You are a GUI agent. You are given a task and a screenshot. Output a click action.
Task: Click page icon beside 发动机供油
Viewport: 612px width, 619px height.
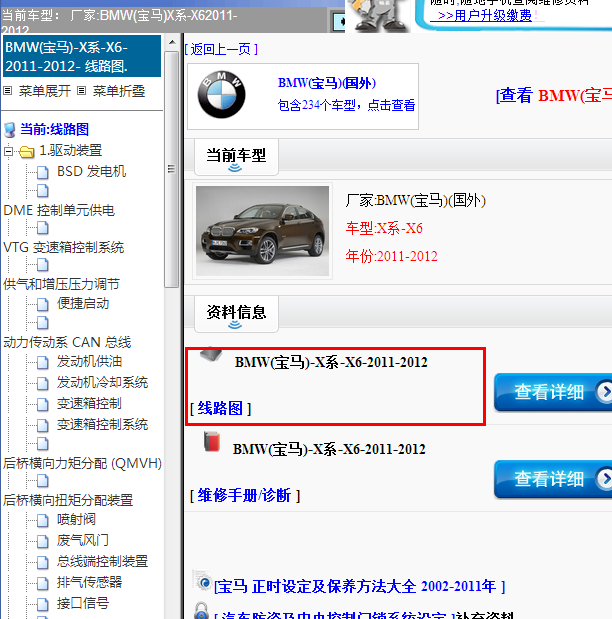point(43,362)
